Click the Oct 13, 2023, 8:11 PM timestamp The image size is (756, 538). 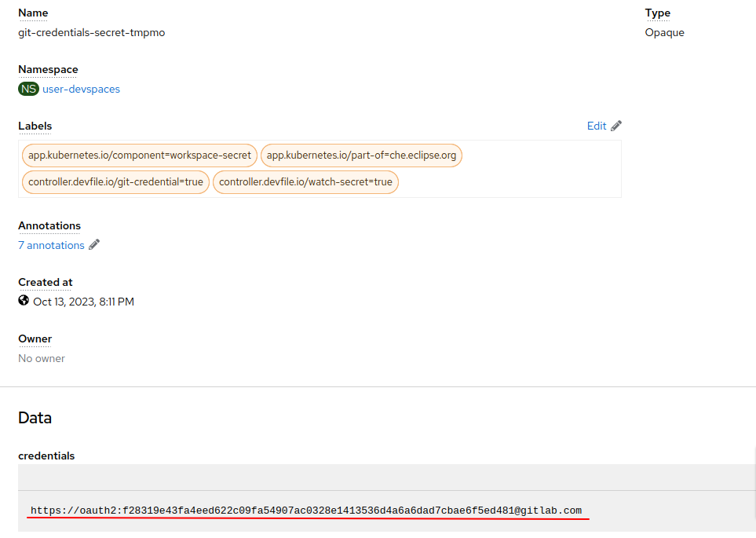pos(83,302)
